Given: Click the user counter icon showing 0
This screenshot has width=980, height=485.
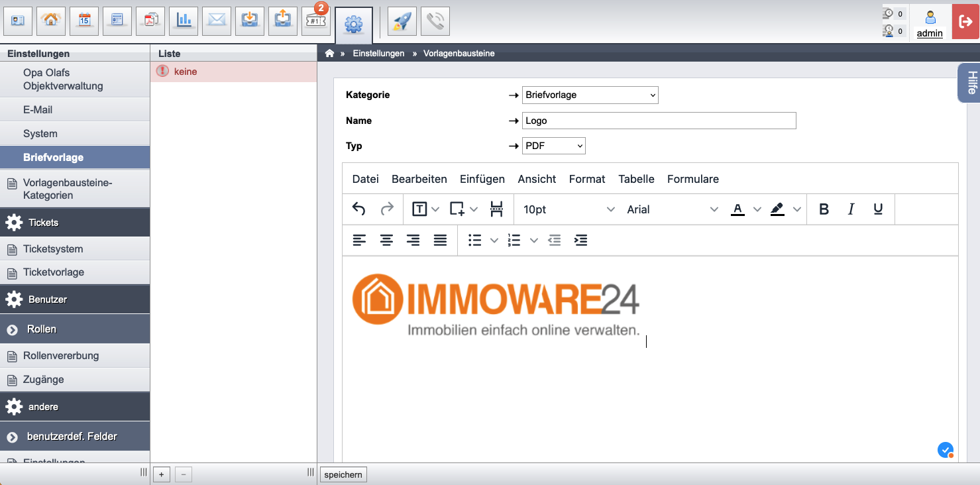Looking at the screenshot, I should [x=893, y=30].
